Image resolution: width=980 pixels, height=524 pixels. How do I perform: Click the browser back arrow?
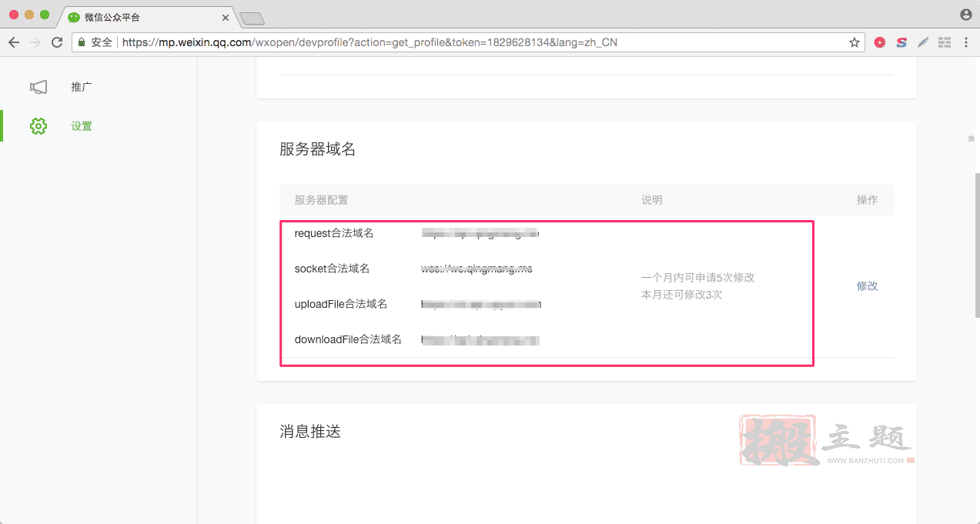coord(14,42)
